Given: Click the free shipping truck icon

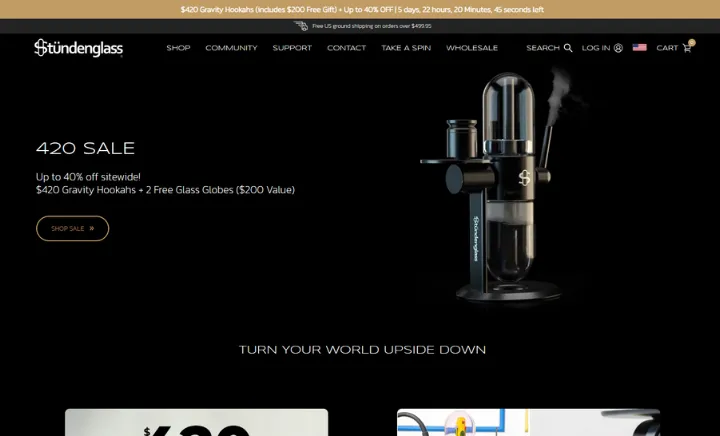Looking at the screenshot, I should [301, 26].
